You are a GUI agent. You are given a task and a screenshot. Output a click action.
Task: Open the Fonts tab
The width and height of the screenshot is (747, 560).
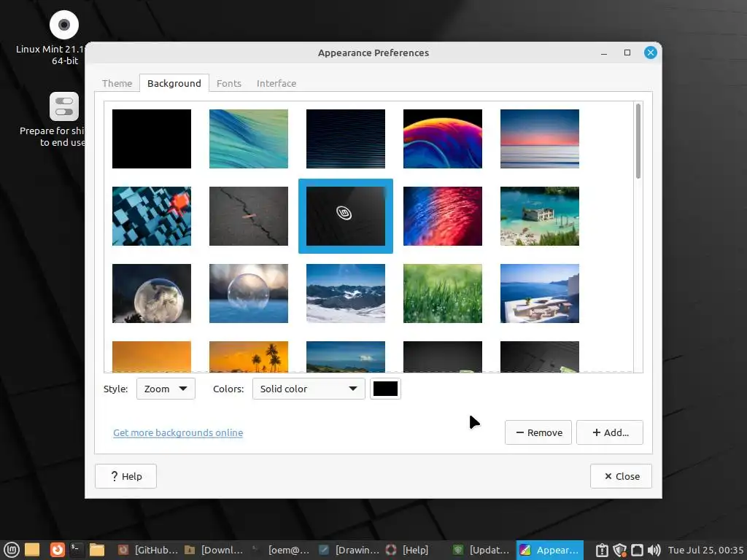click(228, 83)
